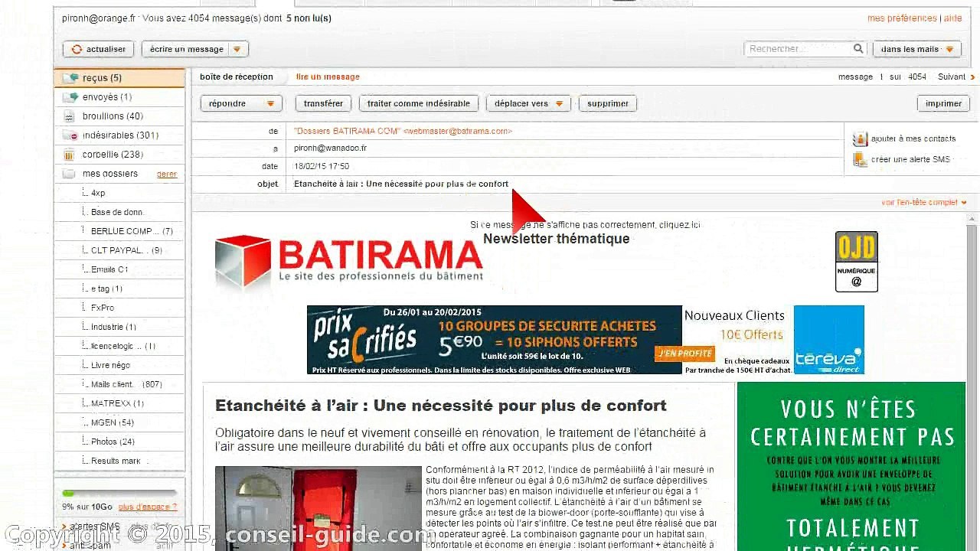
Task: Open the Photos (24) subfolder
Action: tap(113, 442)
